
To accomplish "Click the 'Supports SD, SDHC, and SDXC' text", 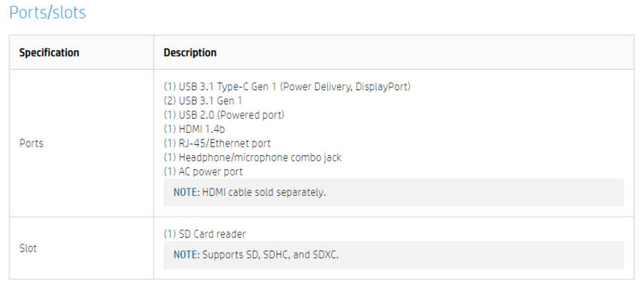I will [270, 254].
